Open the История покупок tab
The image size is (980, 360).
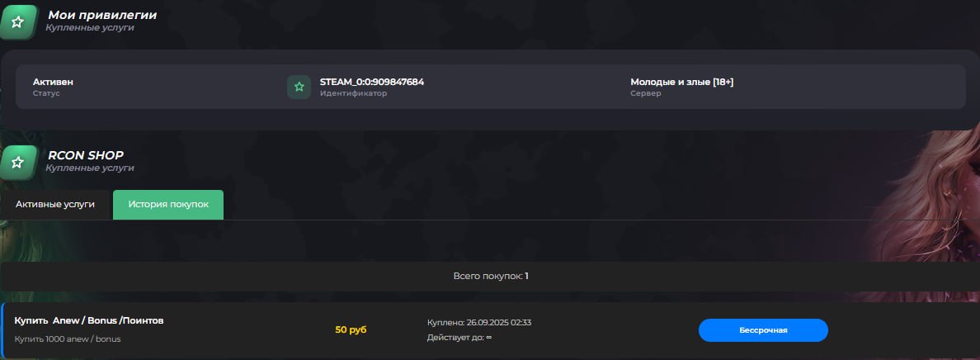(x=168, y=204)
